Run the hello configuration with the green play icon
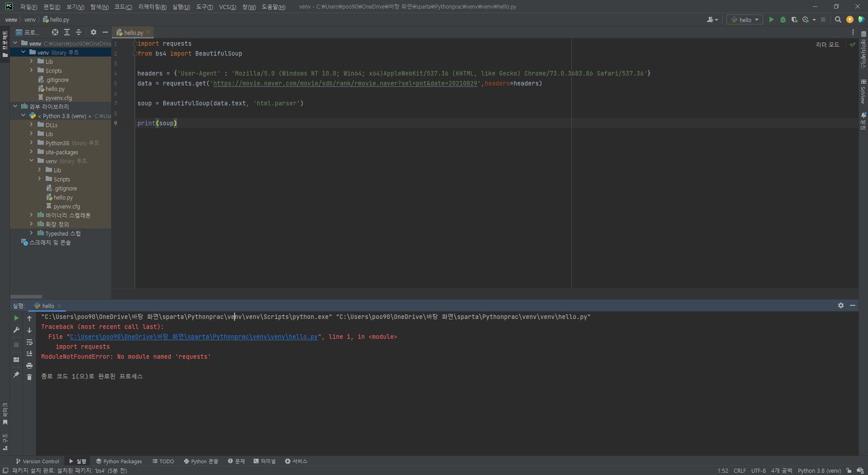This screenshot has width=868, height=475. click(x=771, y=19)
